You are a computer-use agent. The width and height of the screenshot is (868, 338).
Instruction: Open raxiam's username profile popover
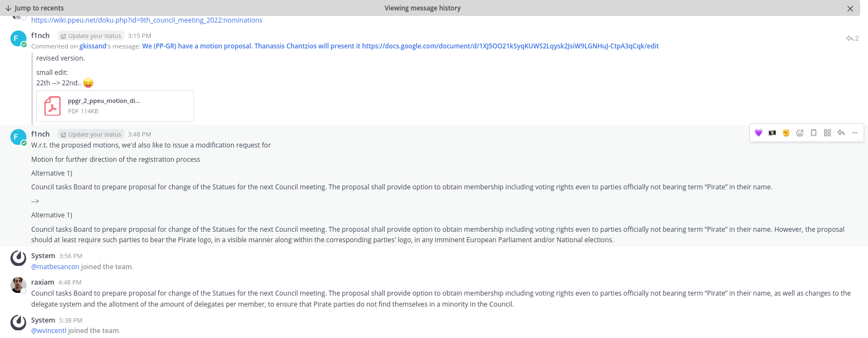pyautogui.click(x=43, y=282)
